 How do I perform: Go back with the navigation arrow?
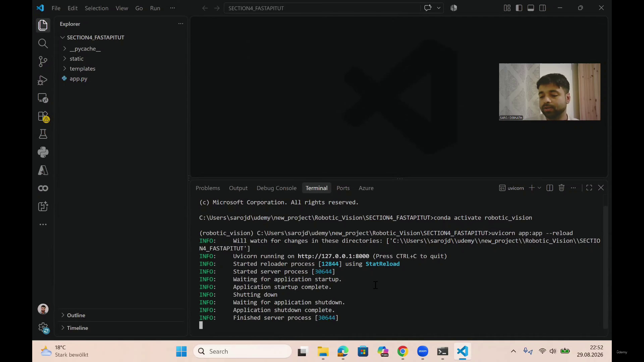point(205,8)
